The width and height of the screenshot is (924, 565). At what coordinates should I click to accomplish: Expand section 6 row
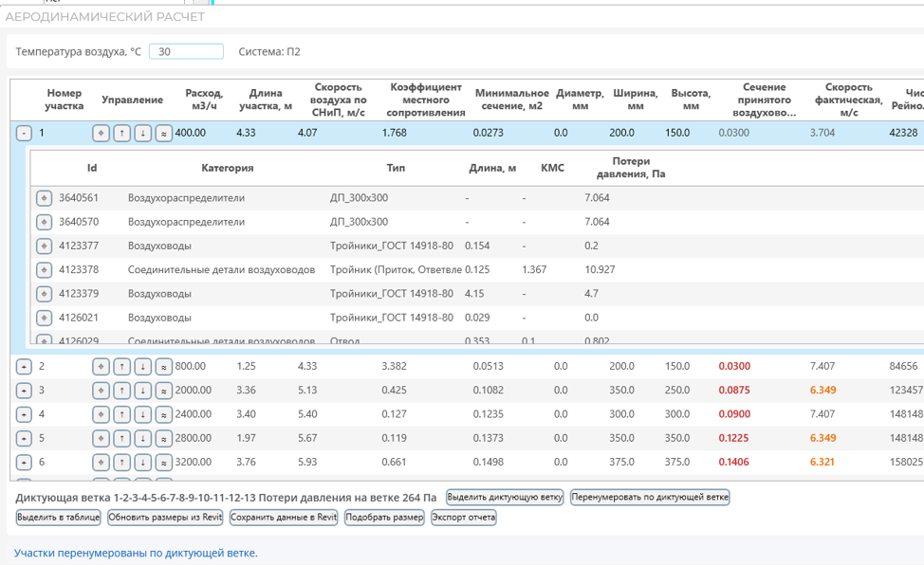[24, 463]
